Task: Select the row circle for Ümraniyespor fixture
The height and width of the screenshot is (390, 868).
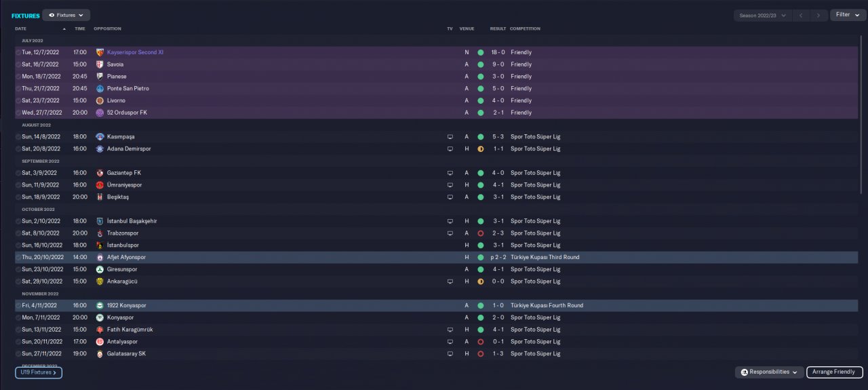Action: (x=18, y=185)
